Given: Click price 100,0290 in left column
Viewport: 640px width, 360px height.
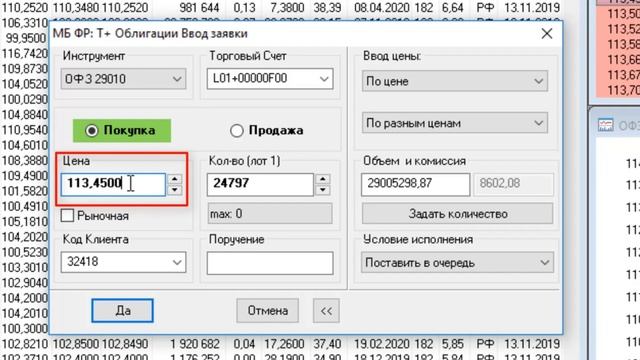Looking at the screenshot, I should 24,100.
